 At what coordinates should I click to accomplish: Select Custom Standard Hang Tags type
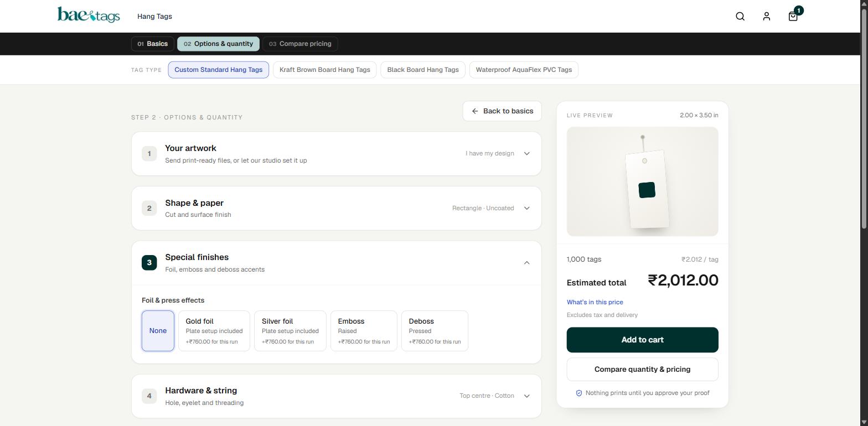click(x=218, y=70)
